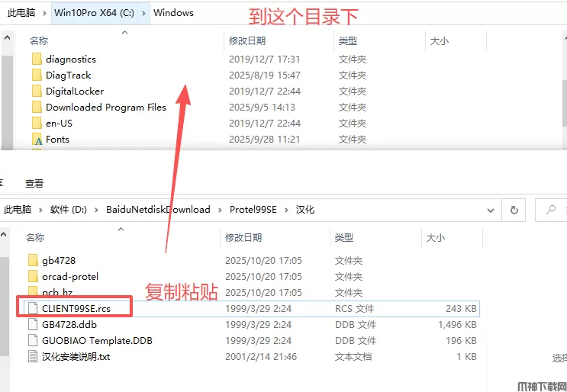Select the gb4728 folder name
The height and width of the screenshot is (392, 567).
(59, 260)
